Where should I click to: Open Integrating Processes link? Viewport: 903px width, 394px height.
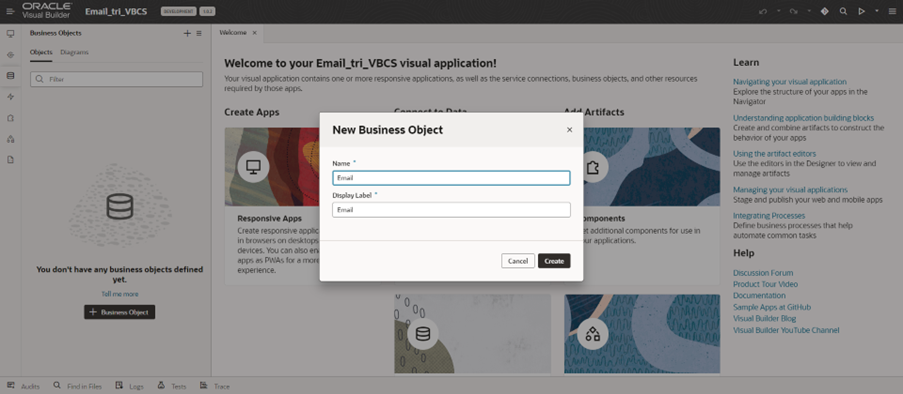pos(769,215)
